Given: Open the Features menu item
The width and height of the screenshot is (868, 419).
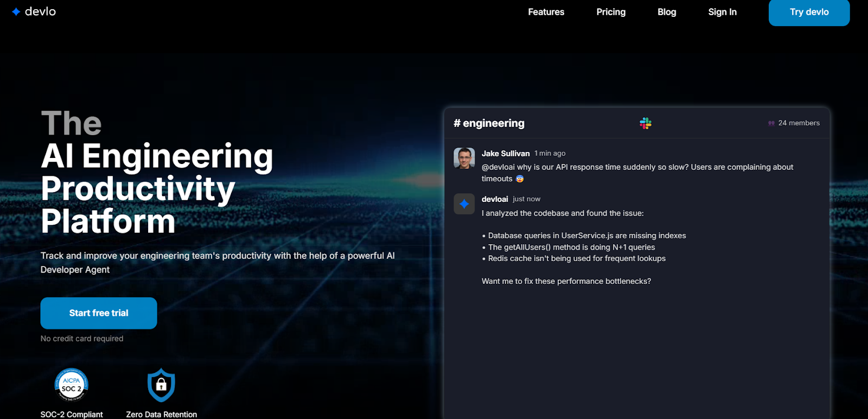Looking at the screenshot, I should [546, 12].
